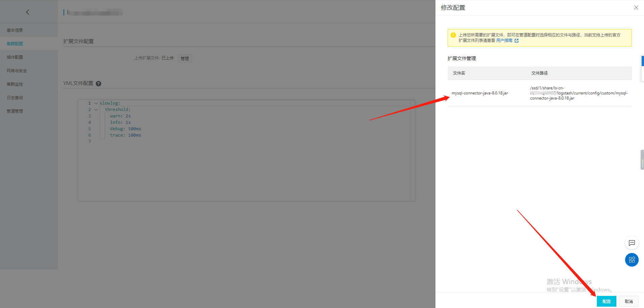This screenshot has width=644, height=308.
Task: Click the help icon next to YML文件配置
Action: (x=98, y=84)
